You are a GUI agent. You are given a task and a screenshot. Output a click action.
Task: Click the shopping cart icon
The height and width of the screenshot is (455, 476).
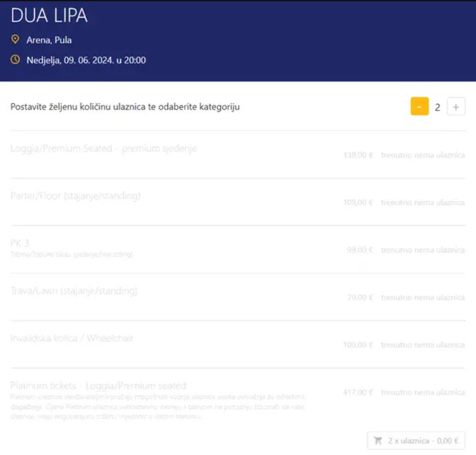coord(378,441)
